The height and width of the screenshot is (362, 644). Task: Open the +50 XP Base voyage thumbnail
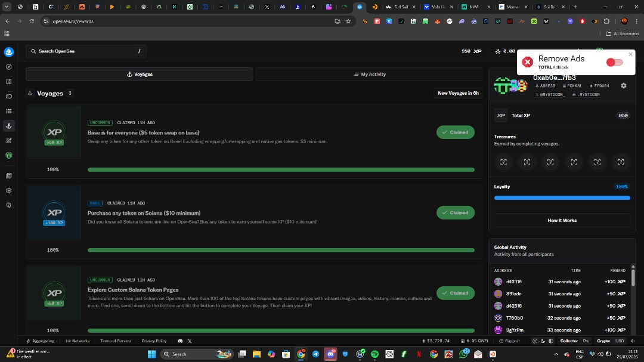coord(54,132)
